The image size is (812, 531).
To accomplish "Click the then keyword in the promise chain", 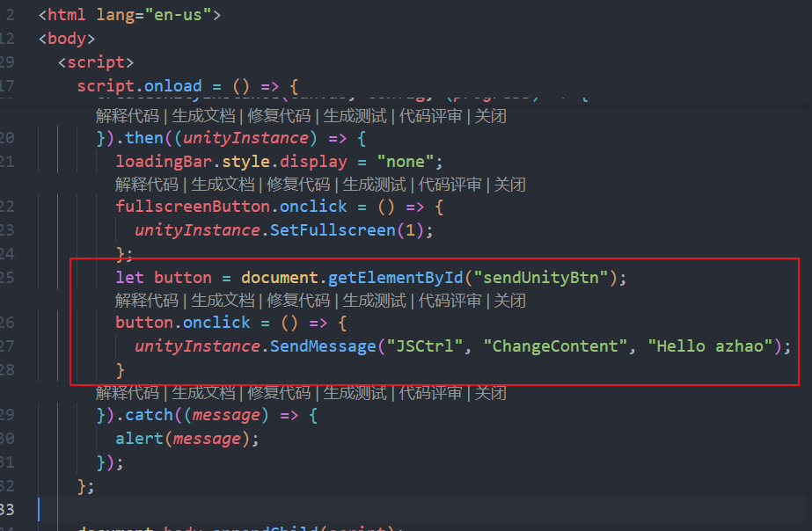I will pyautogui.click(x=144, y=138).
